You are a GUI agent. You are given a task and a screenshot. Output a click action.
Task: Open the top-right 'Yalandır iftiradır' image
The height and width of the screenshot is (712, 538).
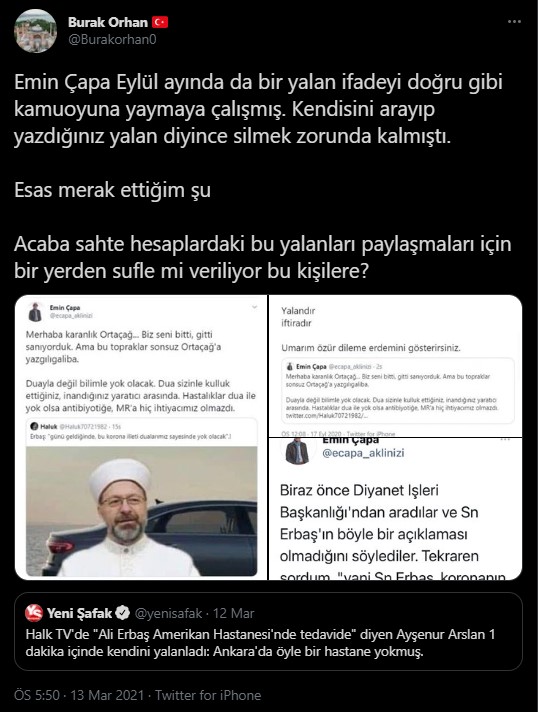395,366
